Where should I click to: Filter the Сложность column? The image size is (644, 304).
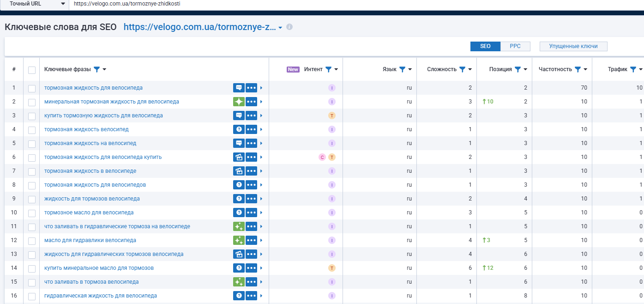[x=462, y=69]
